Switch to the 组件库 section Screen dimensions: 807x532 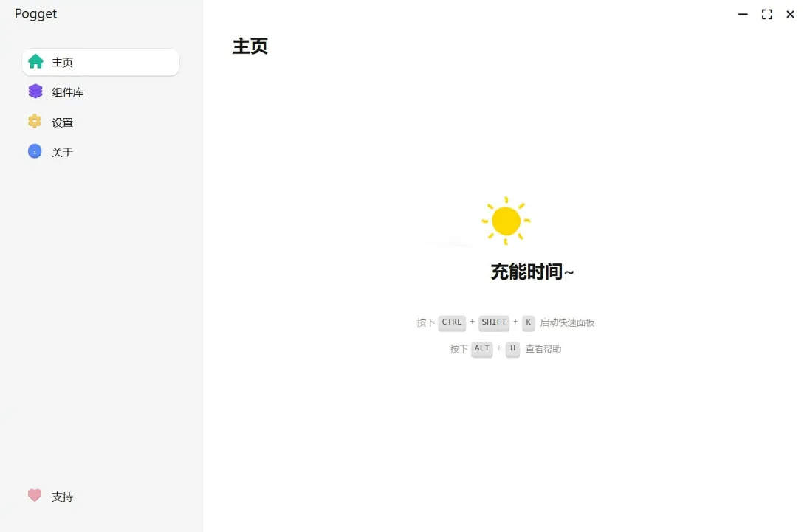pos(67,91)
